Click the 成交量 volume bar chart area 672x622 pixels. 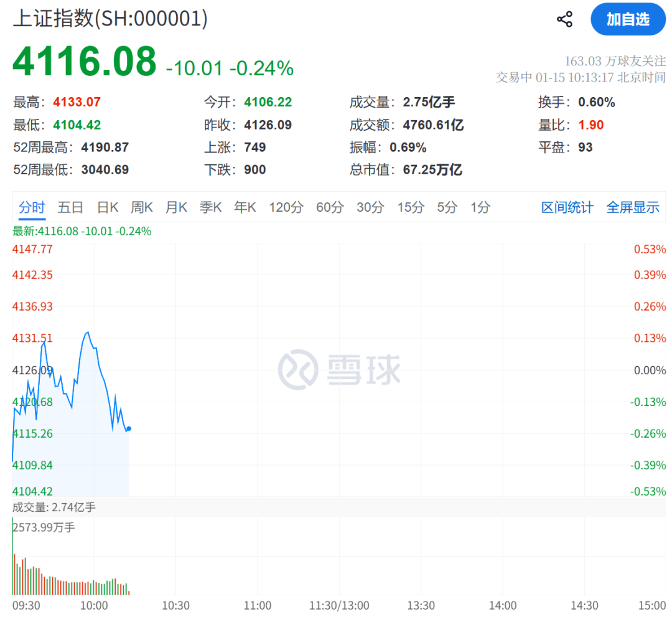coord(68,573)
